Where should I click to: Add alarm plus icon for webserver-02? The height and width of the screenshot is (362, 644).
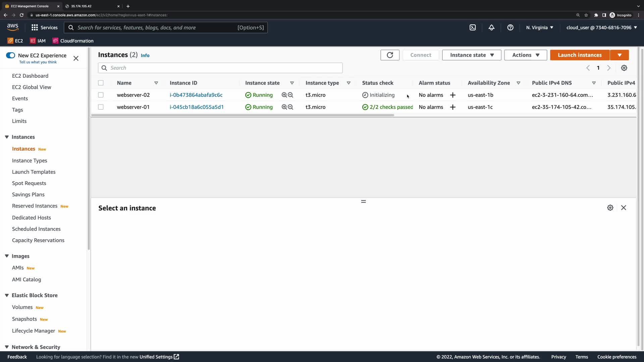(452, 95)
